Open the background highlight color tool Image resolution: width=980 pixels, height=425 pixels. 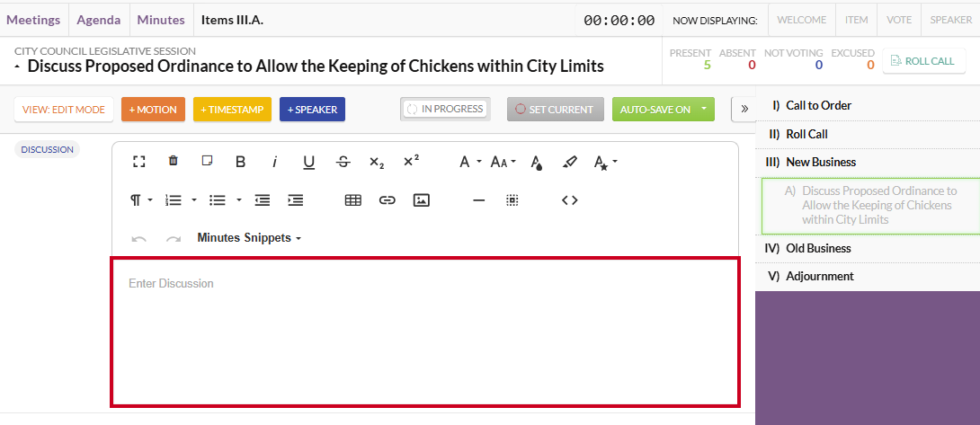point(569,163)
